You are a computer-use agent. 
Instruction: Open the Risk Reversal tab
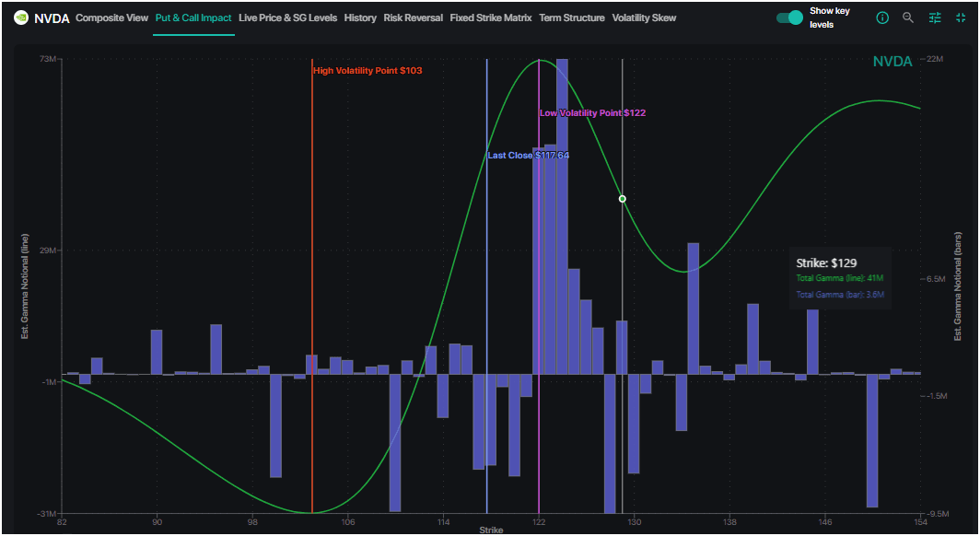[413, 17]
